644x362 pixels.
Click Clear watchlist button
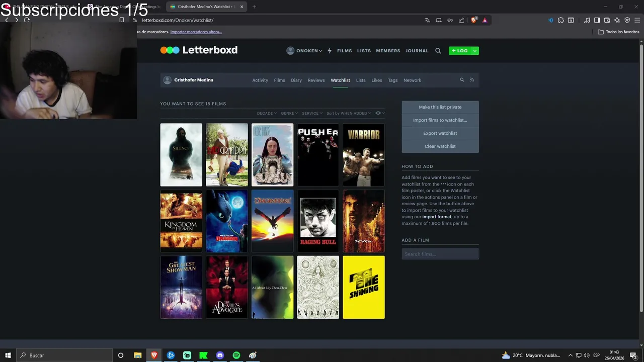[x=440, y=146]
